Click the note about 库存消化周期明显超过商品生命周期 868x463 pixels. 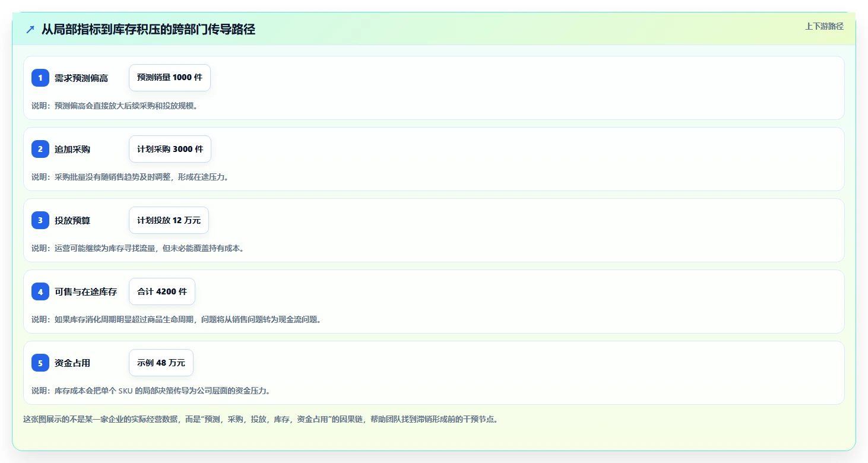pyautogui.click(x=176, y=319)
